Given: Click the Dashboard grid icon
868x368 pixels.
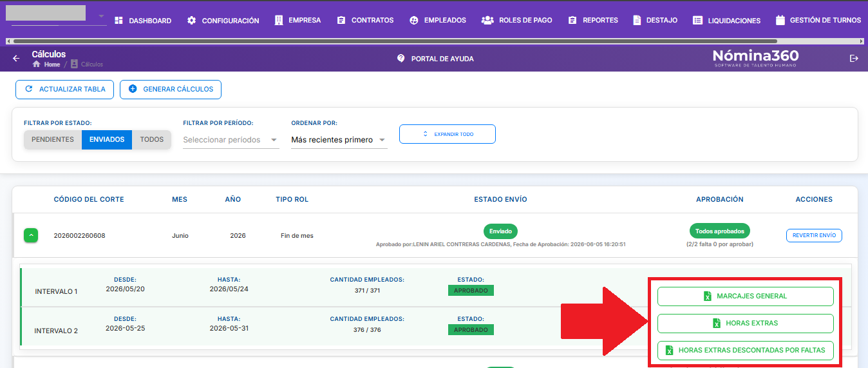Looking at the screenshot, I should (x=118, y=21).
